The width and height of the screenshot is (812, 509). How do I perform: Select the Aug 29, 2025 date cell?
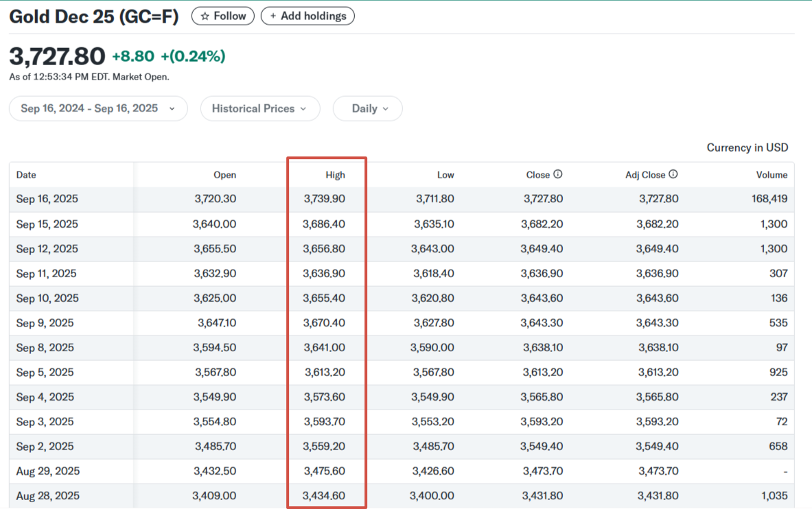tap(47, 471)
